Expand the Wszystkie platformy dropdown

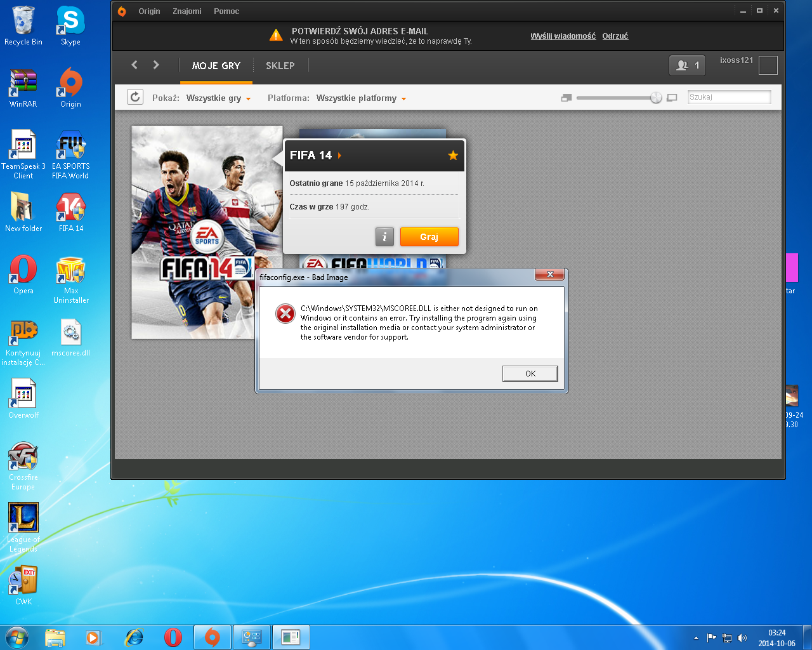click(361, 98)
